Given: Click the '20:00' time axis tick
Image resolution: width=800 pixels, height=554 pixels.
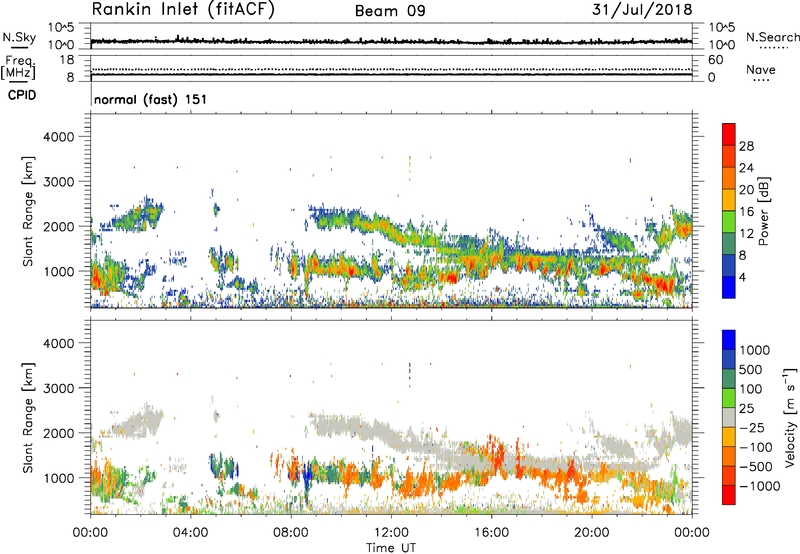Looking at the screenshot, I should (591, 533).
